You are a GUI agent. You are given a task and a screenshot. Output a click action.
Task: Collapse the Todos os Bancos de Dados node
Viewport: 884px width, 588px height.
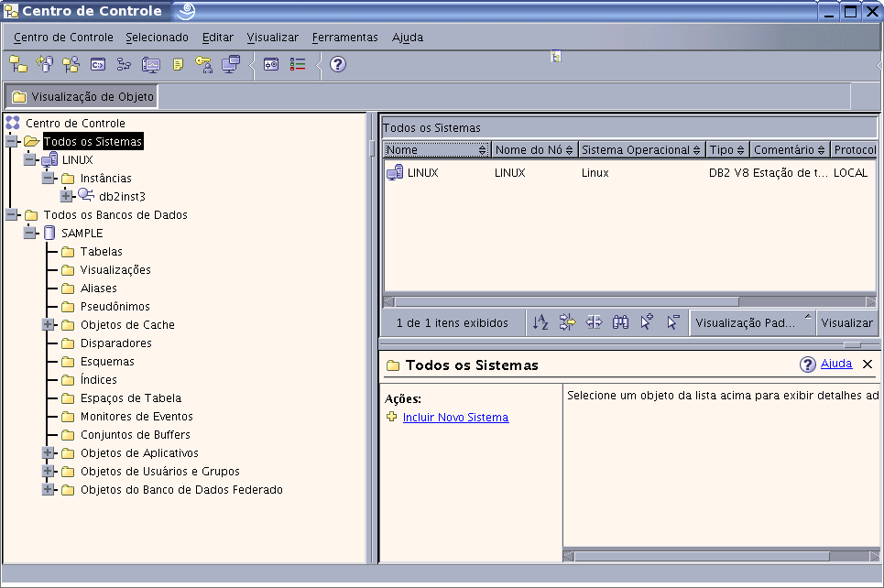point(12,215)
